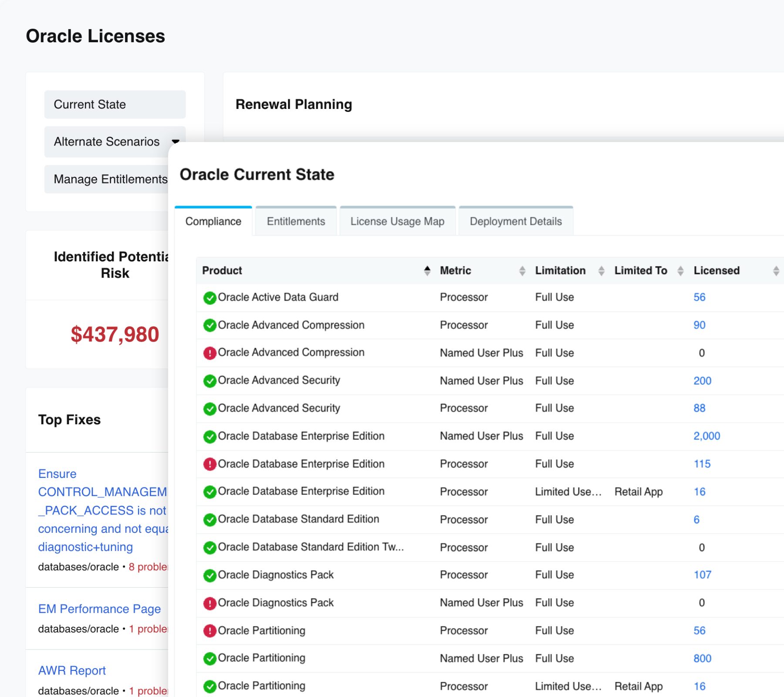This screenshot has width=784, height=697.
Task: Click the sort chevrons on the Metric column
Action: [522, 271]
